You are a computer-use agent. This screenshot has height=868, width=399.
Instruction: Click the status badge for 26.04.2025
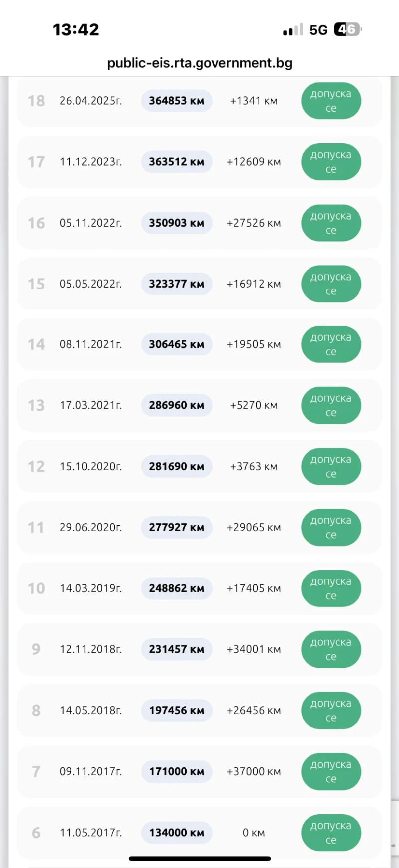click(331, 101)
